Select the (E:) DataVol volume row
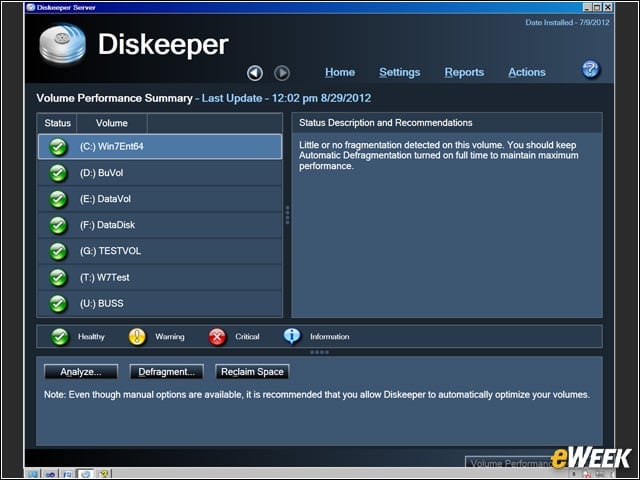Image resolution: width=640 pixels, height=480 pixels. [160, 199]
